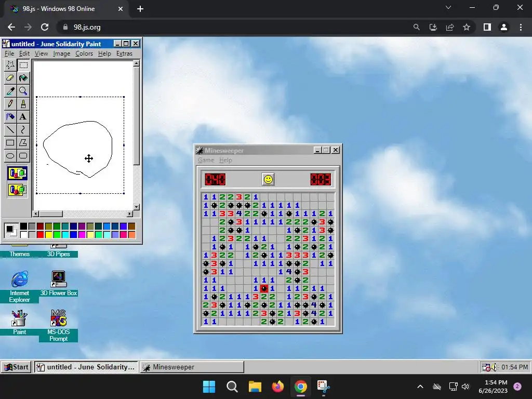Select the rectangular Select tool in Paint
The image size is (532, 399).
click(x=23, y=65)
